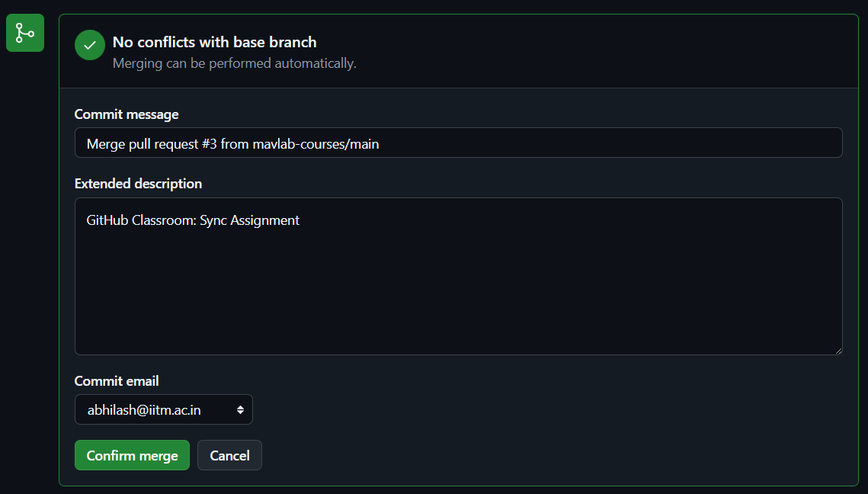The image size is (868, 494).
Task: Click "pull request" in the commit message field
Action: click(163, 143)
